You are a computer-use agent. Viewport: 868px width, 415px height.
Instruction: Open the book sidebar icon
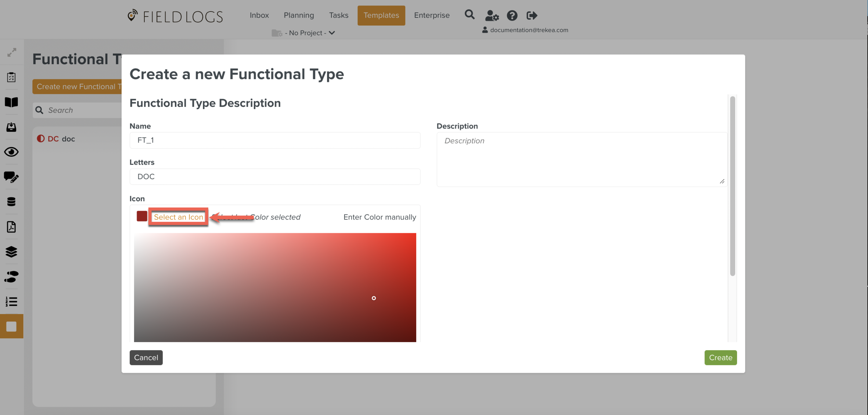[11, 102]
